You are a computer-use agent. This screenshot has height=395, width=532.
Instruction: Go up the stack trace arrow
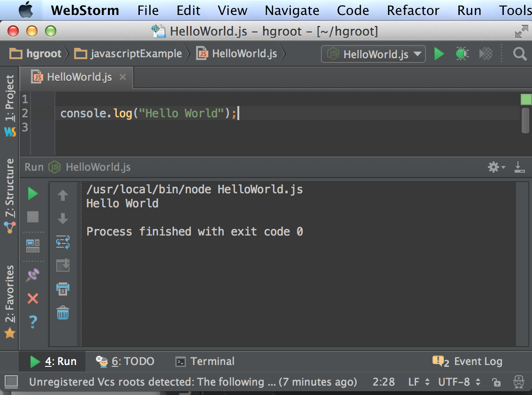coord(63,195)
